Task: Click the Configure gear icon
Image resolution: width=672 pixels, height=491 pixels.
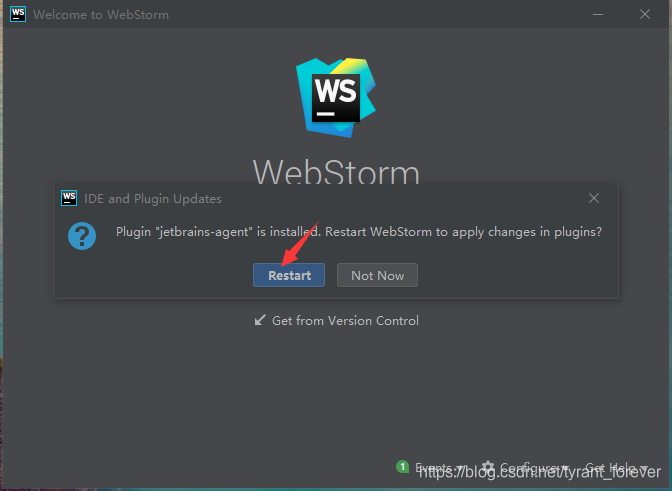Action: pyautogui.click(x=488, y=467)
